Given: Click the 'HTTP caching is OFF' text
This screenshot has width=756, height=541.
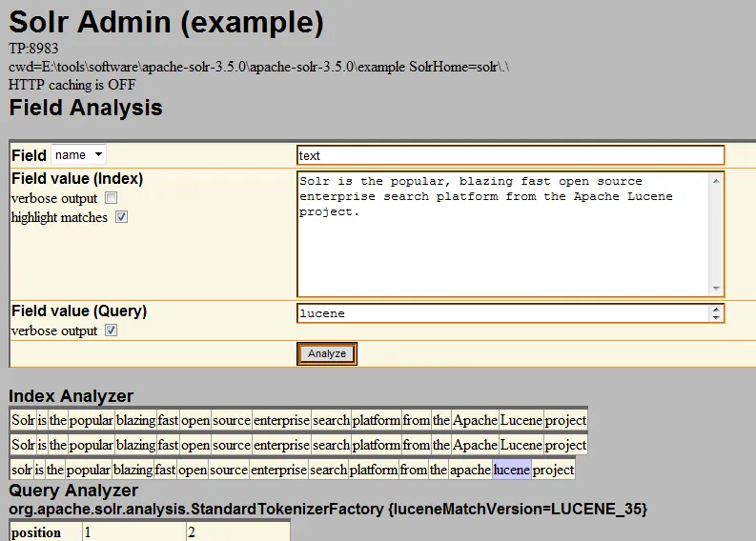Looking at the screenshot, I should (72, 85).
